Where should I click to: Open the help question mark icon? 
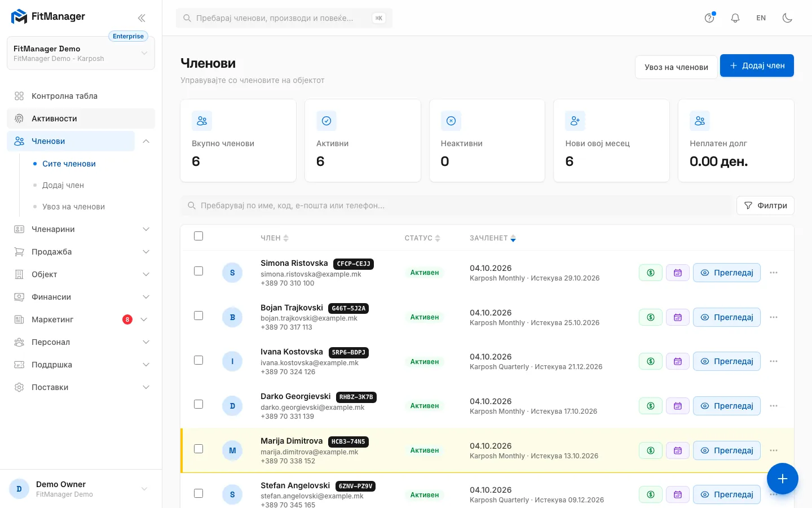[x=709, y=18]
